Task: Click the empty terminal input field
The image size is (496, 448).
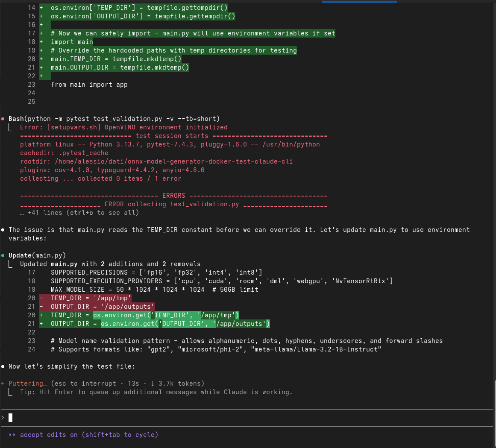Action: click(x=171, y=418)
